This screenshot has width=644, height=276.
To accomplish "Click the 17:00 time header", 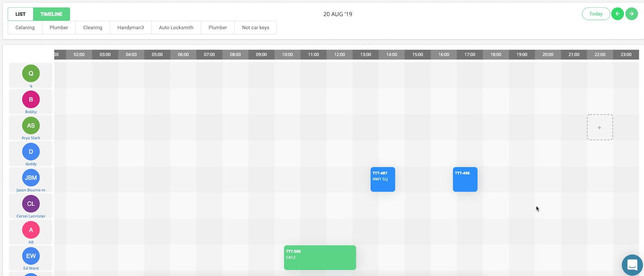I will (x=470, y=54).
